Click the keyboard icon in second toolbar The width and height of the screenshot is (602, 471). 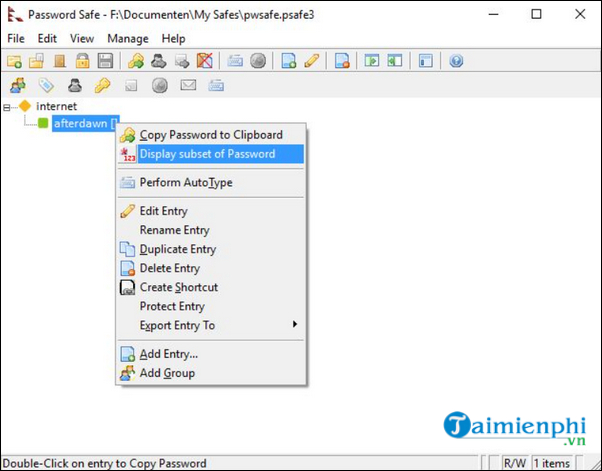(x=216, y=85)
